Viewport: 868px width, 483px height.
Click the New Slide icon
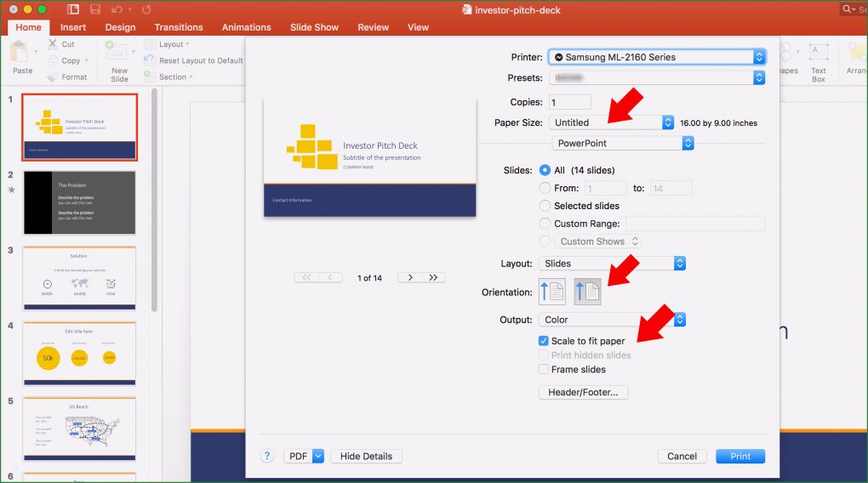[116, 52]
